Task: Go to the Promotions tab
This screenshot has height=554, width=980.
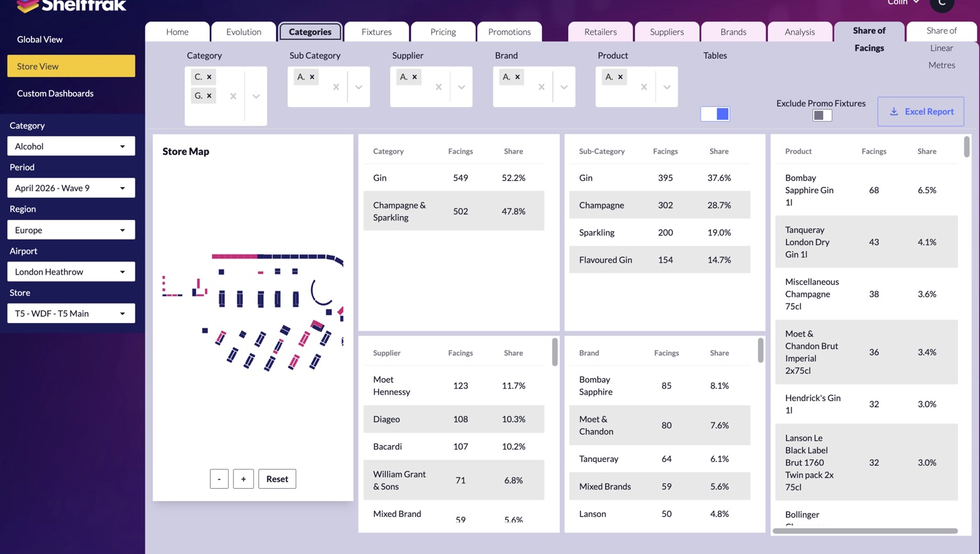Action: point(510,32)
